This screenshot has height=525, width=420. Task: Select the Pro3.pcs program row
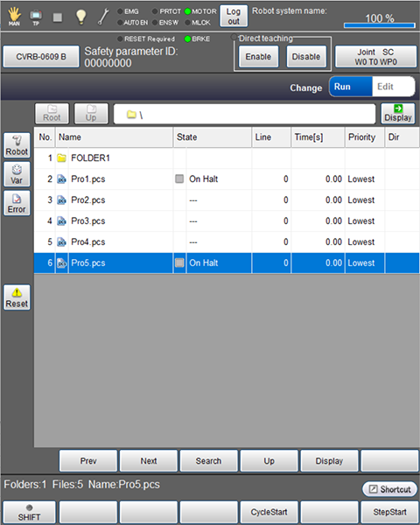tap(227, 221)
